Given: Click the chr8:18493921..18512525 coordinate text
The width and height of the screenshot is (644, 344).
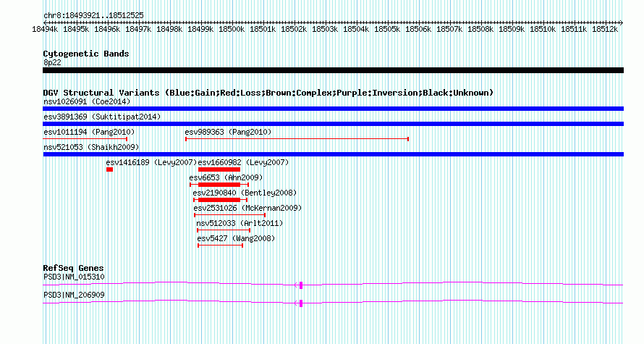Looking at the screenshot, I should click(93, 16).
